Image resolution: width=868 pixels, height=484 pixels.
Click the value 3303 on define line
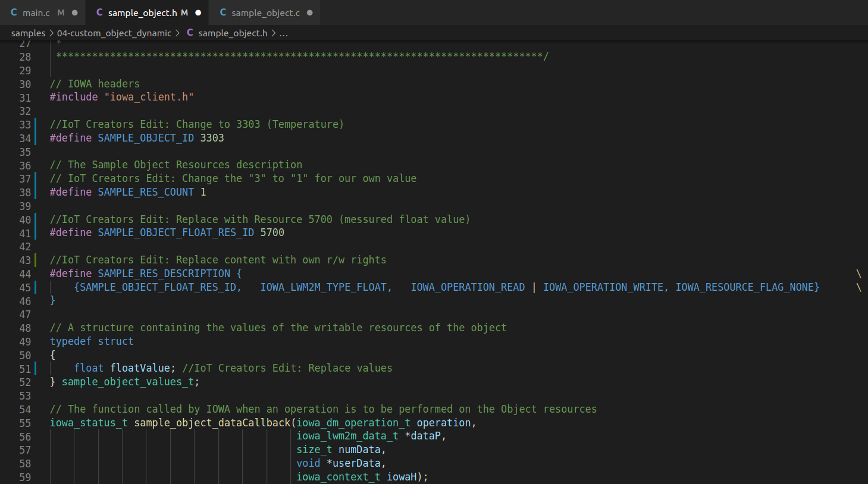coord(212,138)
